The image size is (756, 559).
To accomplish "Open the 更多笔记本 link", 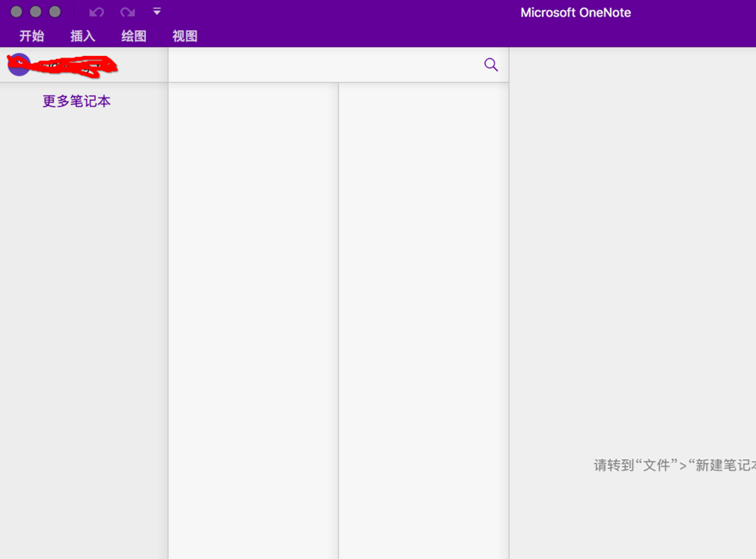I will tap(76, 101).
